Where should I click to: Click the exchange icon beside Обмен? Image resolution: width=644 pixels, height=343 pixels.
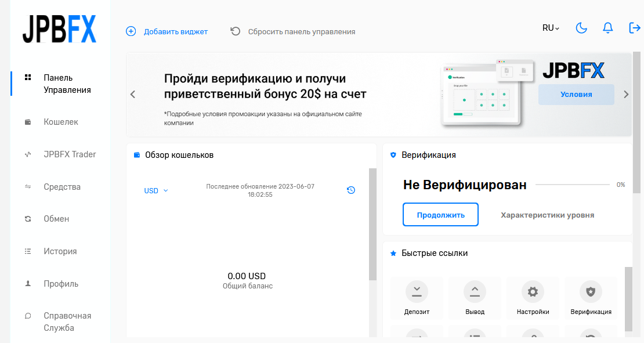pos(28,219)
